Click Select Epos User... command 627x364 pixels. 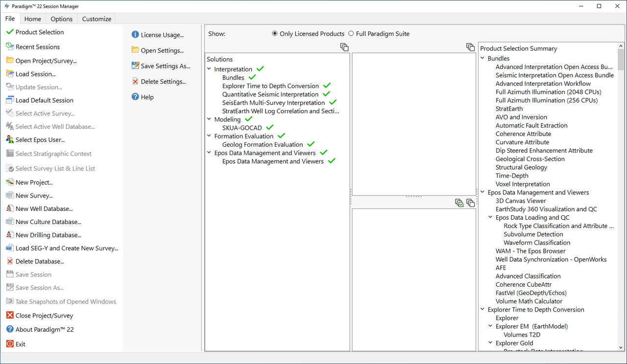click(x=40, y=139)
